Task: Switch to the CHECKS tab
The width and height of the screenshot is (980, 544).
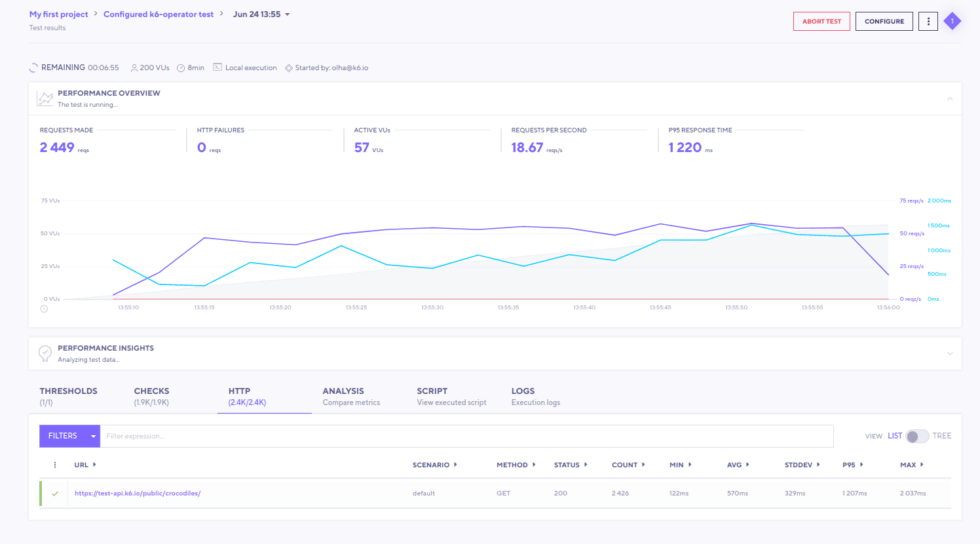Action: pos(151,396)
